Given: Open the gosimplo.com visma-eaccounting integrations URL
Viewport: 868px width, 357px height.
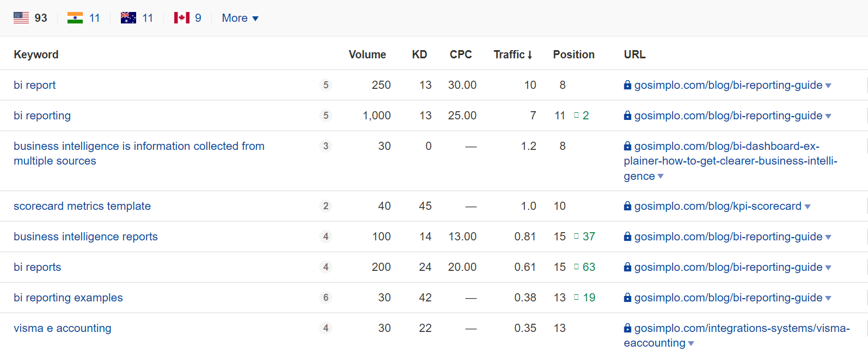Looking at the screenshot, I should [x=737, y=335].
